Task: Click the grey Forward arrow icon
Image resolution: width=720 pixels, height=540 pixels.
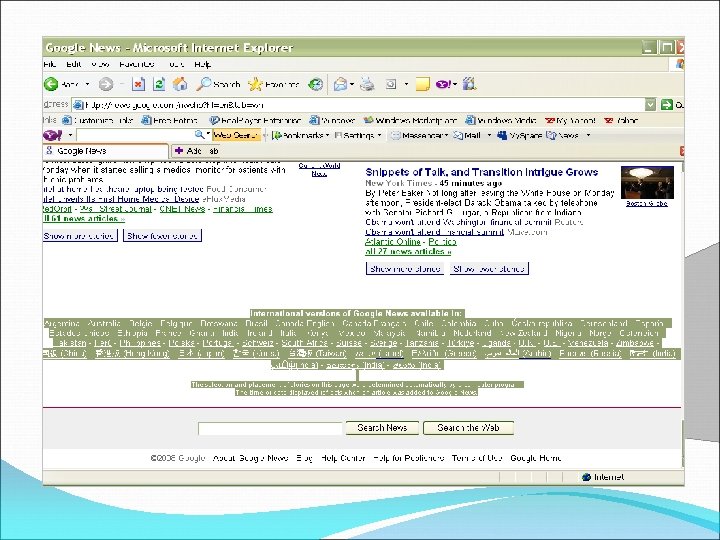Action: tap(106, 84)
